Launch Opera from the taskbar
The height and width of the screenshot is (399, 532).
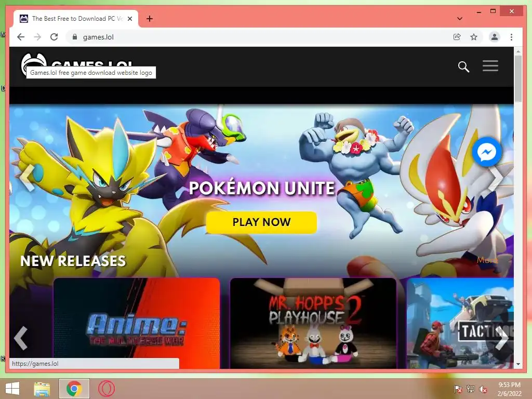107,389
